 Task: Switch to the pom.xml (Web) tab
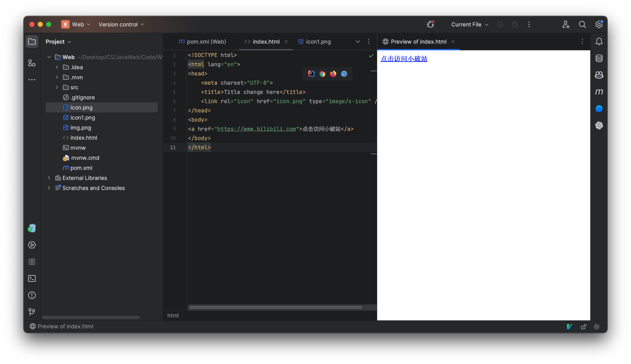click(x=202, y=42)
